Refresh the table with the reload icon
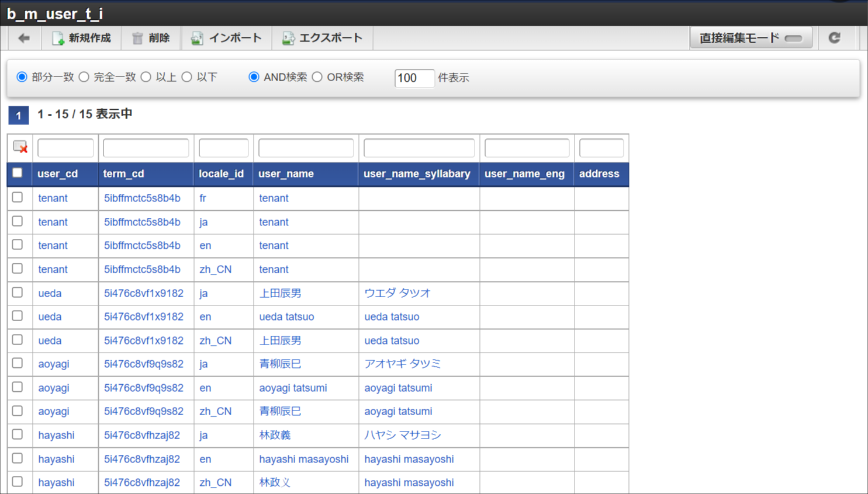Viewport: 868px width, 494px height. pos(835,38)
